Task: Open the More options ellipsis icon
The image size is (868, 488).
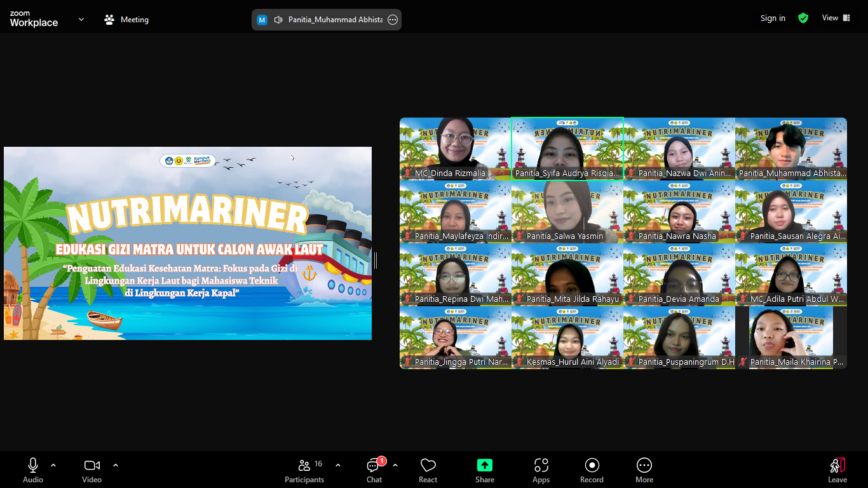Action: [644, 466]
